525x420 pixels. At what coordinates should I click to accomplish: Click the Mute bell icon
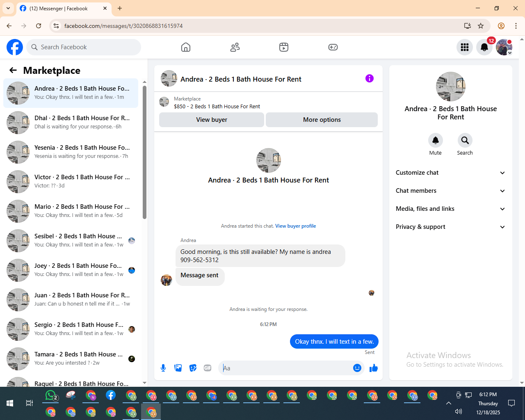coord(436,140)
